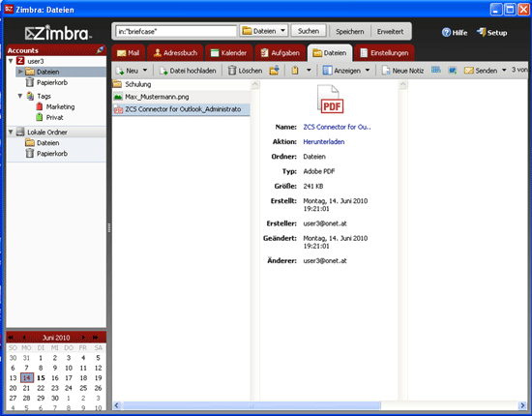Click the Herunterladen link

tap(324, 142)
